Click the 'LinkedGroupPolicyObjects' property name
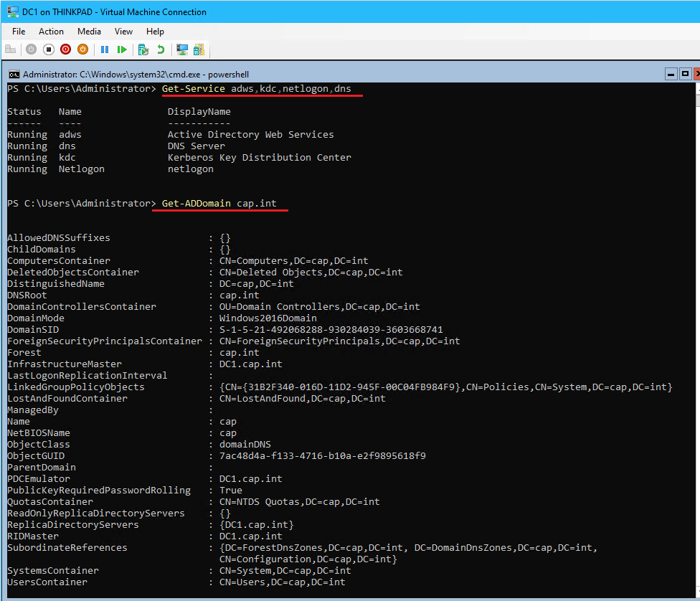 click(76, 387)
